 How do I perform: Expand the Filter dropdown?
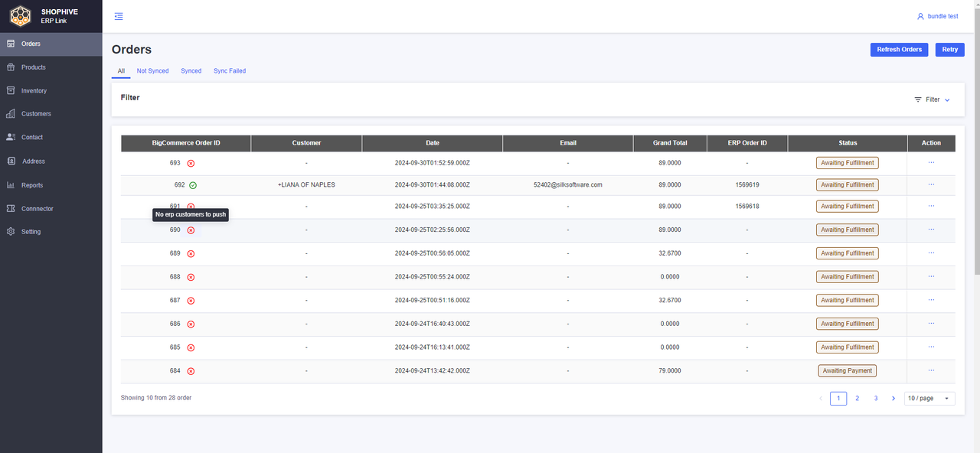click(932, 99)
